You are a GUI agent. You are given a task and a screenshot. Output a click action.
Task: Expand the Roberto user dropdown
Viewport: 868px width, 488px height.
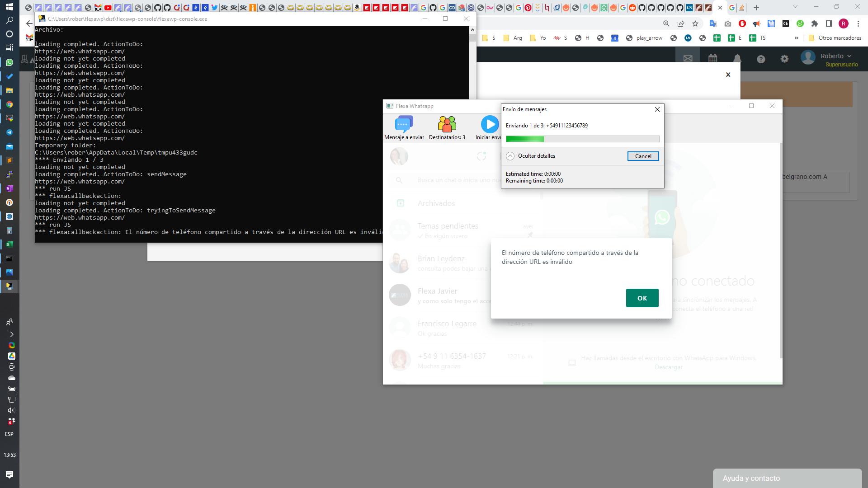[x=836, y=56]
